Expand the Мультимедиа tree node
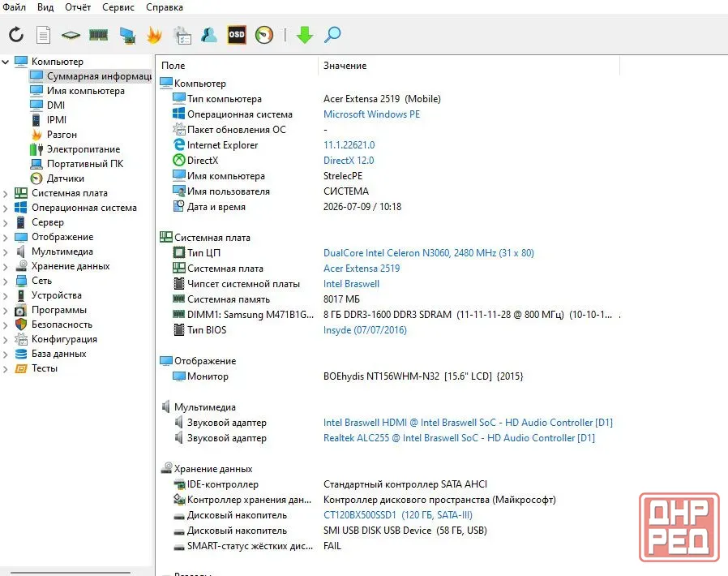728x576 pixels. tap(6, 251)
